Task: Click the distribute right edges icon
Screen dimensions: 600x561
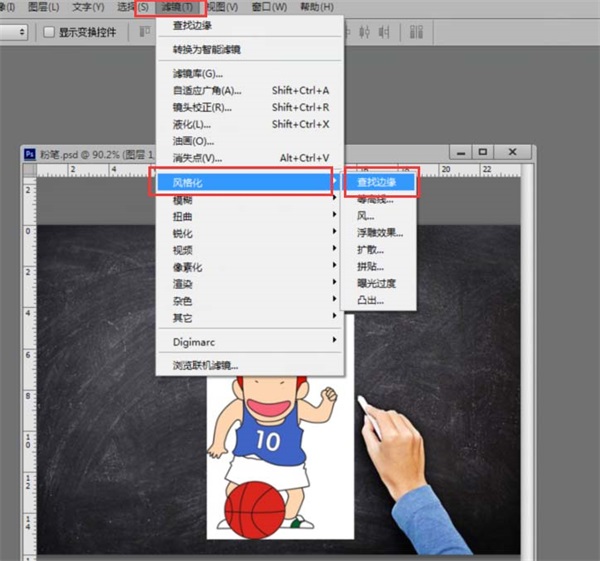Action: click(x=384, y=32)
